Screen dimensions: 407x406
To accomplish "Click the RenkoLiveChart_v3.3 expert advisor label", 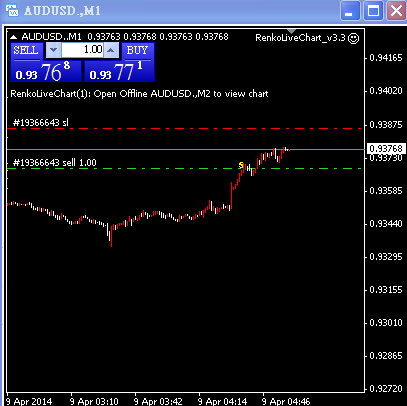I will pyautogui.click(x=300, y=38).
